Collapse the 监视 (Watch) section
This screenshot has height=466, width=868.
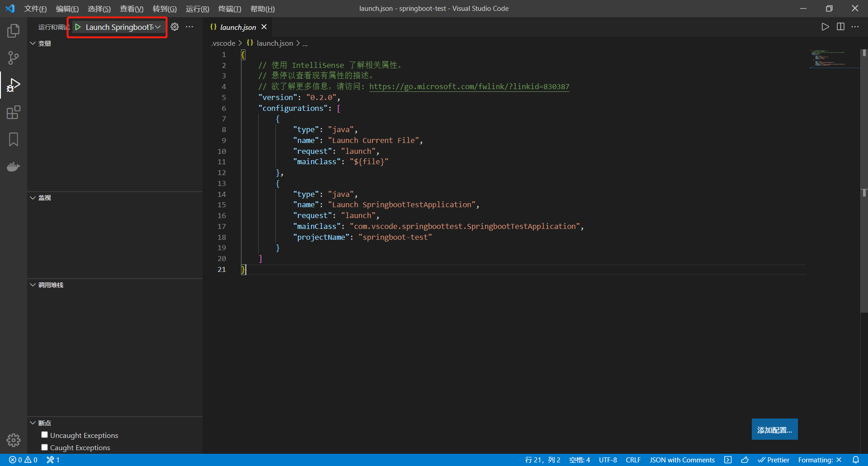(x=33, y=198)
